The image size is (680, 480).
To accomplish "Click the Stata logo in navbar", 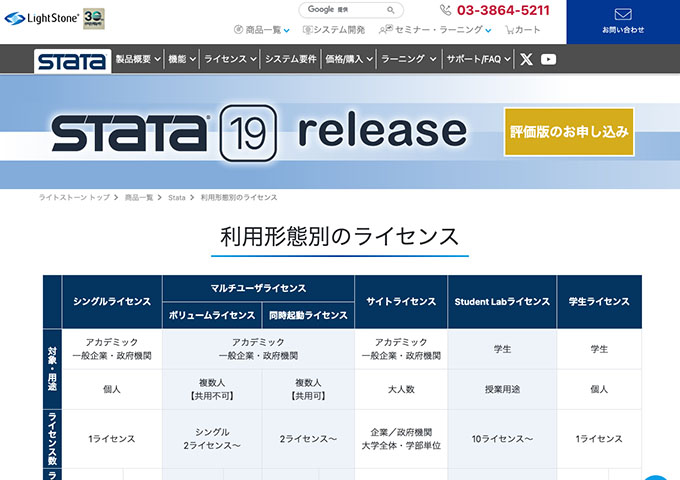I will tap(72, 61).
